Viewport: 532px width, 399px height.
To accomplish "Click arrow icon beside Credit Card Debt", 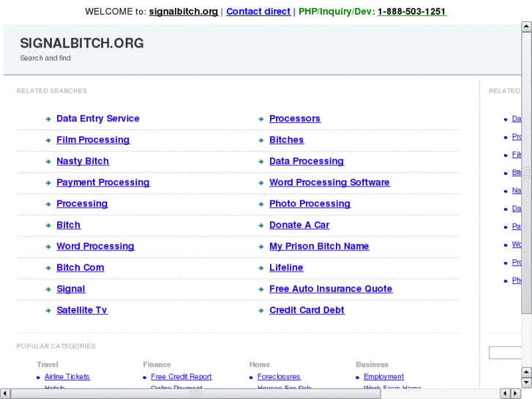I will 261,310.
